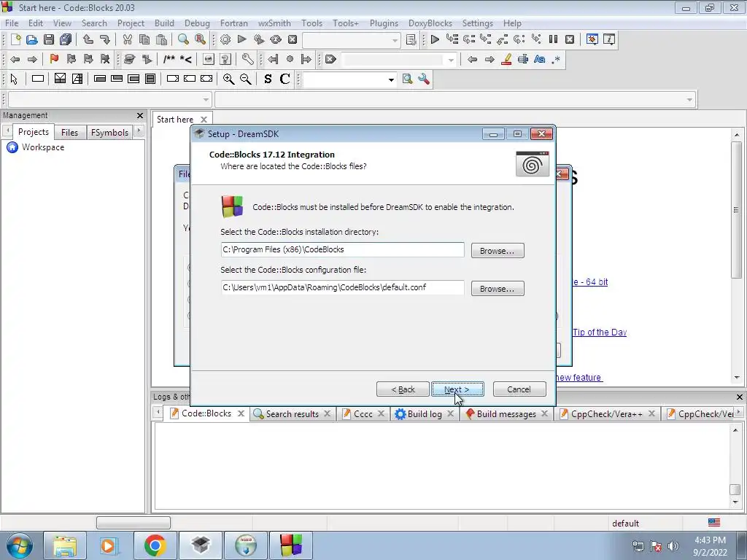747x560 pixels.
Task: Click the Stop debugger icon
Action: (x=570, y=39)
